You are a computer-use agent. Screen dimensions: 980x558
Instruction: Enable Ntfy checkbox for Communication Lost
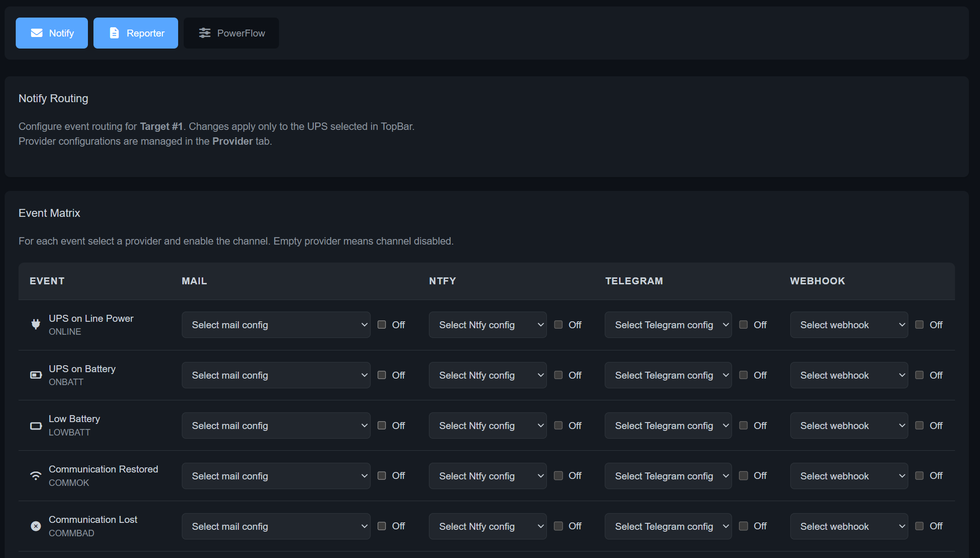pyautogui.click(x=558, y=526)
